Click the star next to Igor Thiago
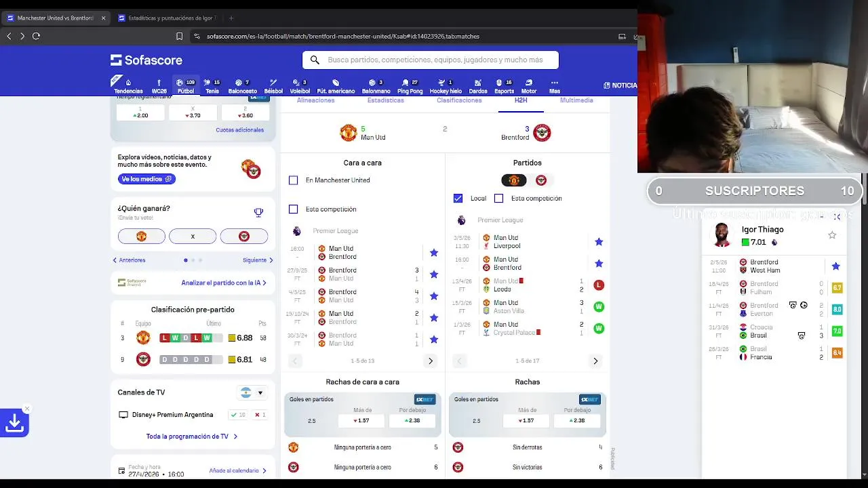The width and height of the screenshot is (868, 488). point(832,235)
